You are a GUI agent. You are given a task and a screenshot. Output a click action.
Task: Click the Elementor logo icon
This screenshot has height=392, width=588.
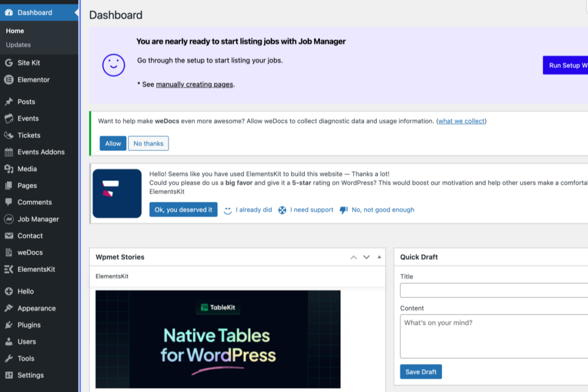(9, 79)
